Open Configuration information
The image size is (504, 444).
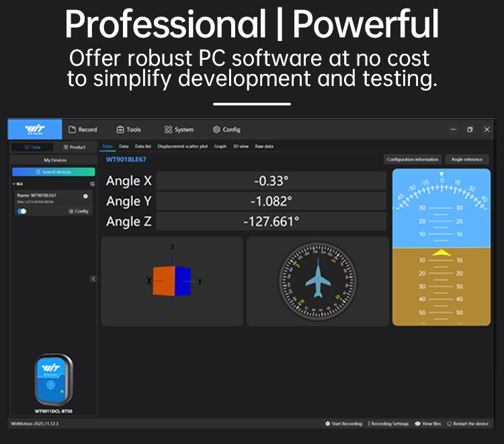coord(413,159)
